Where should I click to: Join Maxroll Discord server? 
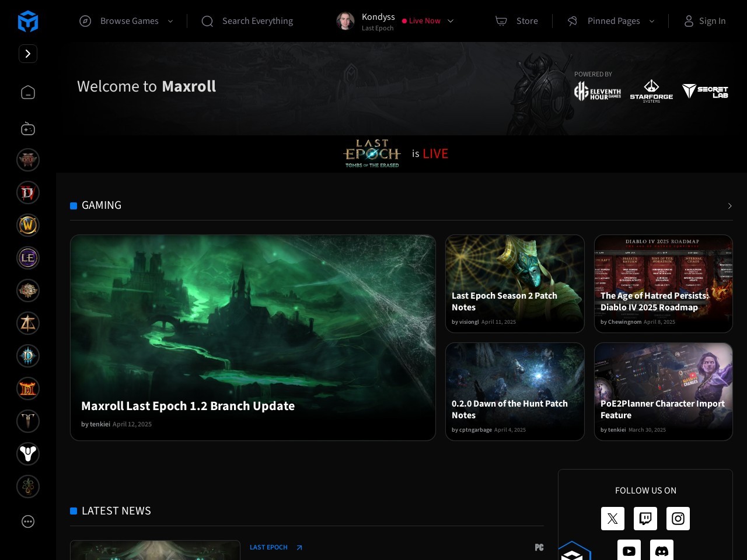[x=662, y=550]
